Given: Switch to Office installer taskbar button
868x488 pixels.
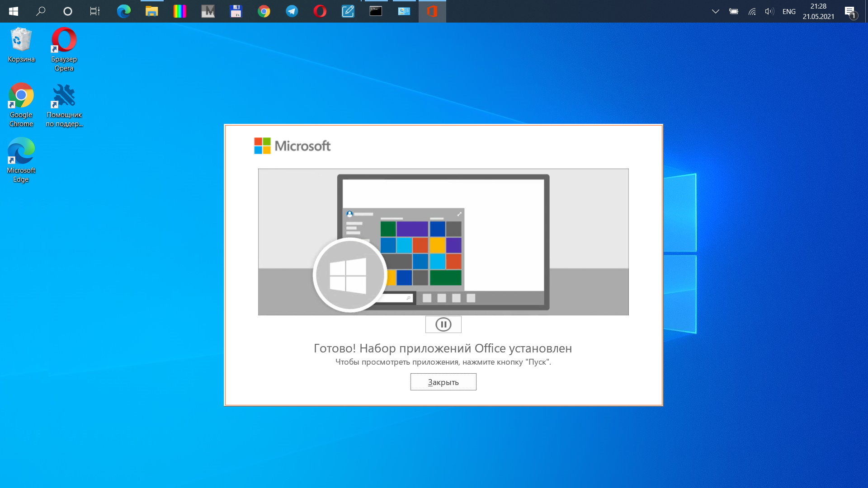Looking at the screenshot, I should tap(432, 11).
